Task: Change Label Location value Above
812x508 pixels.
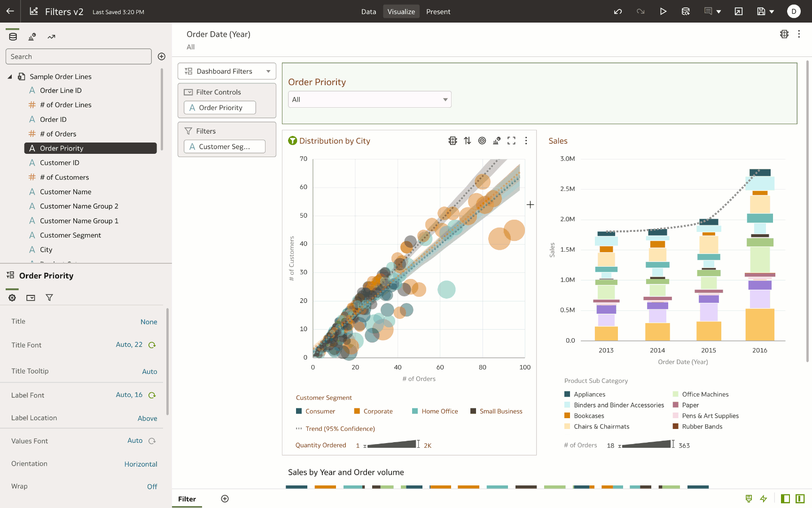Action: (x=148, y=418)
